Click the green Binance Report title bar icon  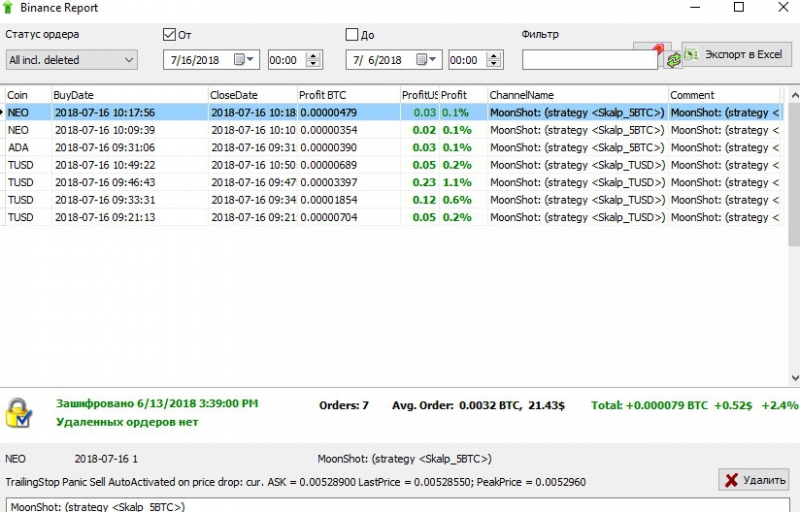[8, 7]
